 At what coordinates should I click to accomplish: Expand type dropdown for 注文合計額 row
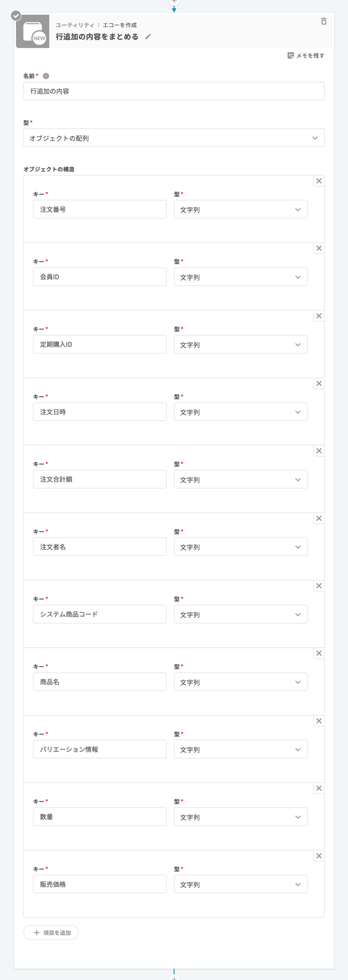tap(240, 480)
